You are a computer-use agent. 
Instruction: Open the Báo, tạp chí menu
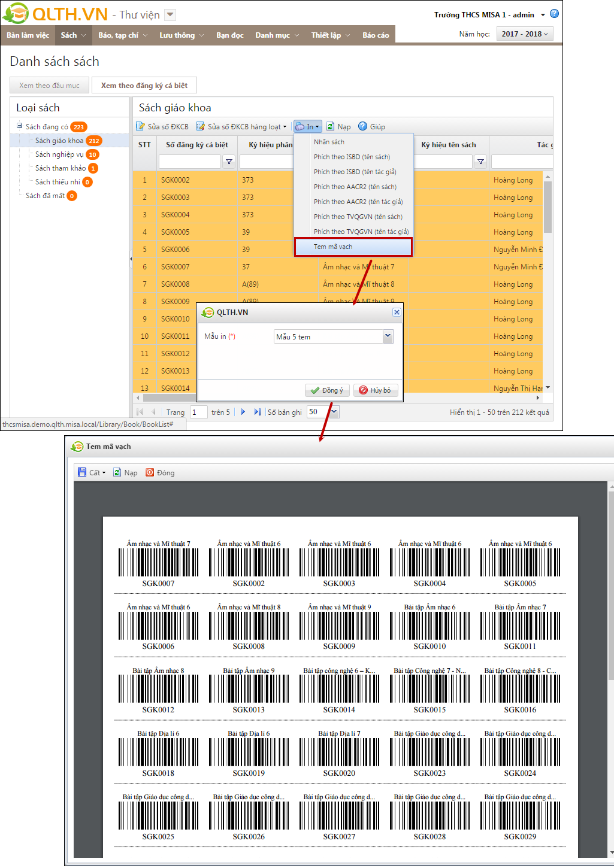click(x=123, y=35)
